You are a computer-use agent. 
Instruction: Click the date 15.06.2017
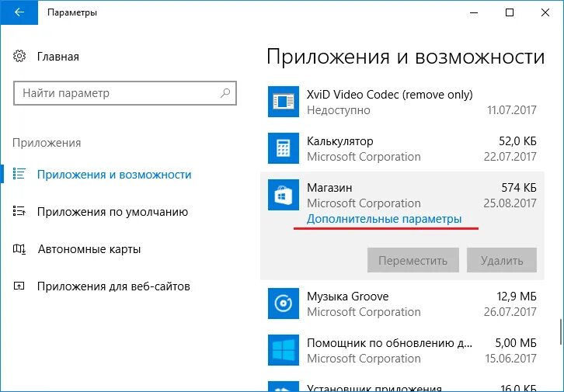510,359
